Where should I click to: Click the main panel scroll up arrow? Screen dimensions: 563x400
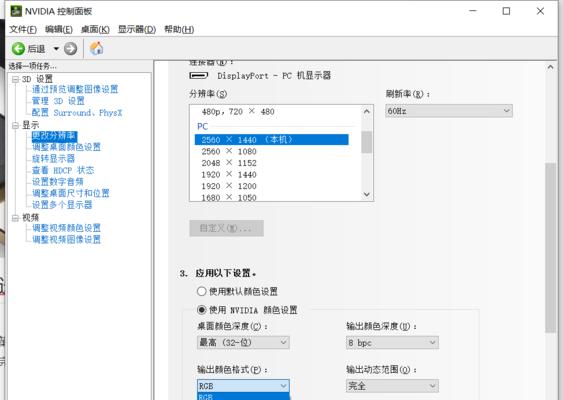point(550,67)
